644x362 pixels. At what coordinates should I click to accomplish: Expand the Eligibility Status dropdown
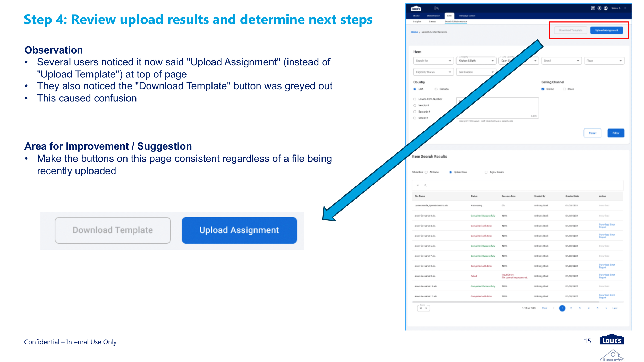[x=433, y=72]
